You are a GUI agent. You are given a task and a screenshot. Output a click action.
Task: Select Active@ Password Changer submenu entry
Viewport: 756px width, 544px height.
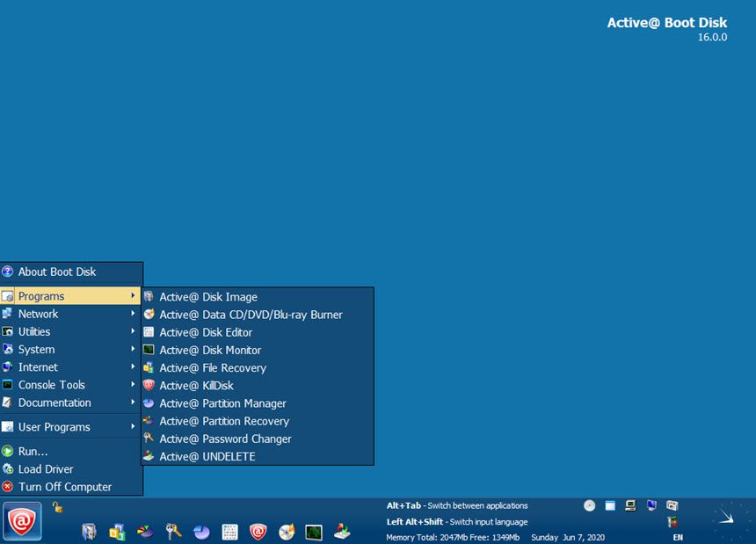(x=258, y=439)
